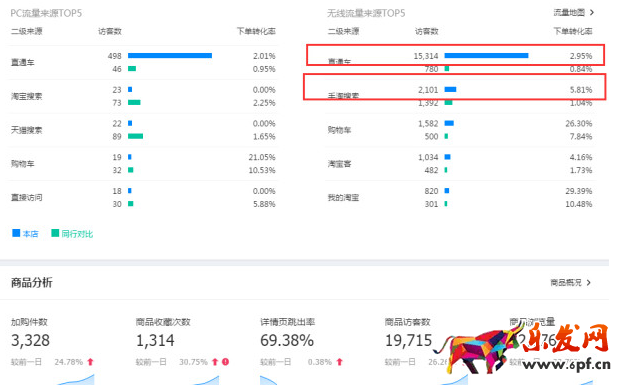
Task: Click the green bar for 89 visitors
Action: (x=135, y=136)
